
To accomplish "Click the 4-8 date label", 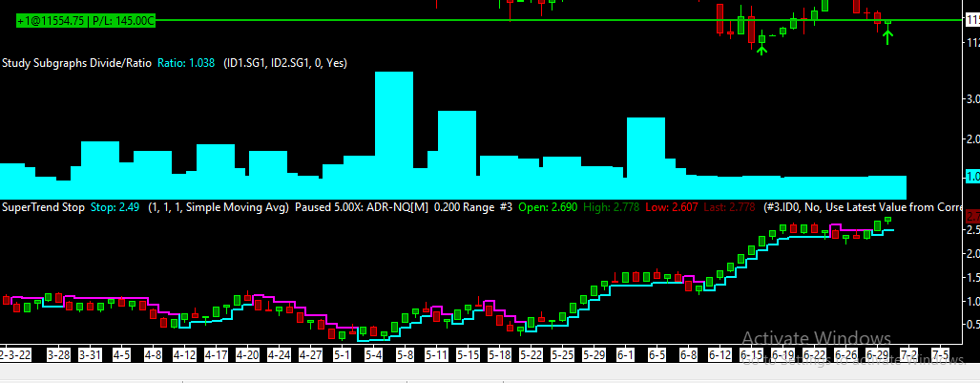I will (153, 355).
